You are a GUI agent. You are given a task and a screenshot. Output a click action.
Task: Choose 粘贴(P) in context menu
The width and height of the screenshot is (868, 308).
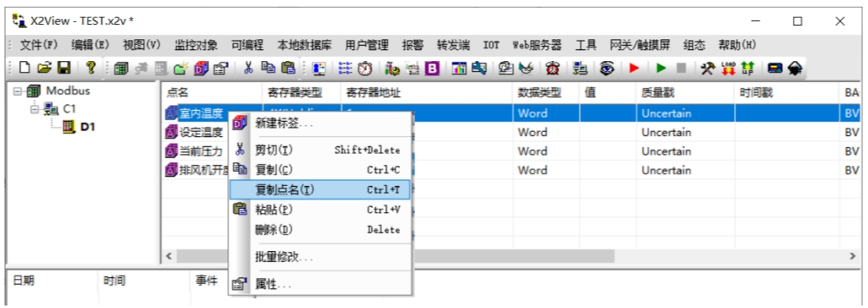320,210
